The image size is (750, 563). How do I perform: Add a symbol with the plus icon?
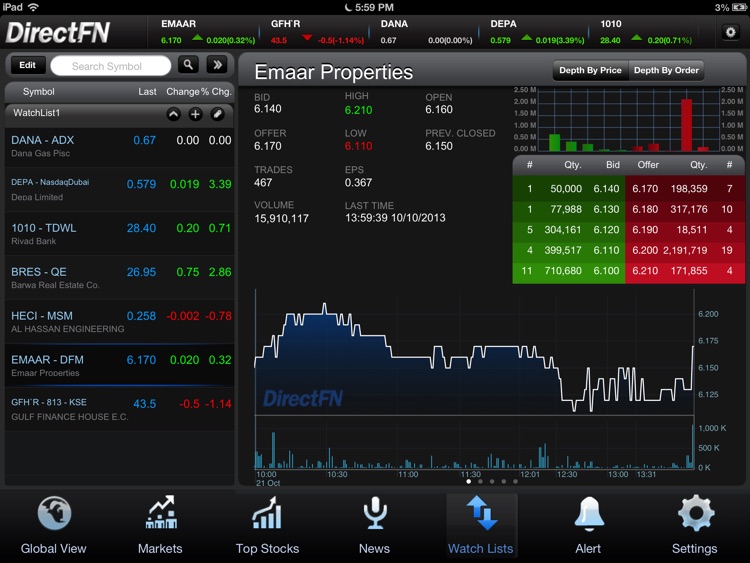[x=195, y=114]
